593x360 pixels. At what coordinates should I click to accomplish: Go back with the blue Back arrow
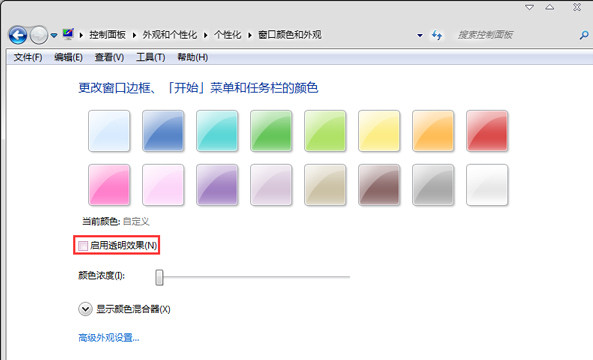click(x=17, y=35)
